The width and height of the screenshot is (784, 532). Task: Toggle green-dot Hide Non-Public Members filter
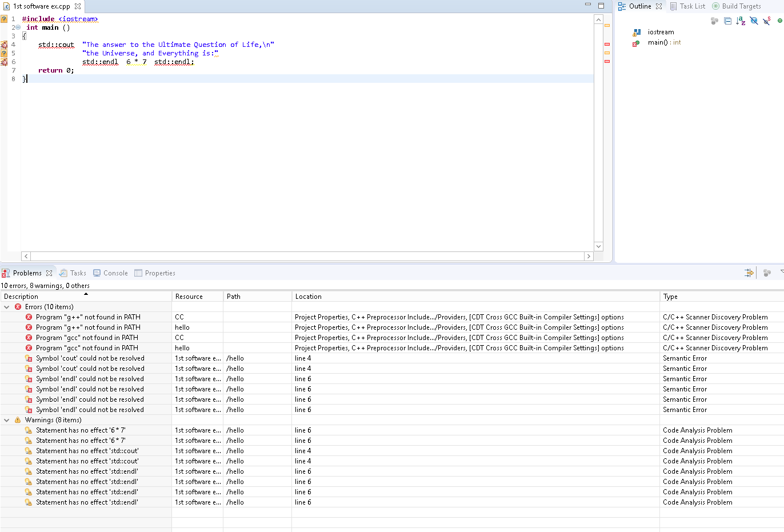pyautogui.click(x=780, y=21)
